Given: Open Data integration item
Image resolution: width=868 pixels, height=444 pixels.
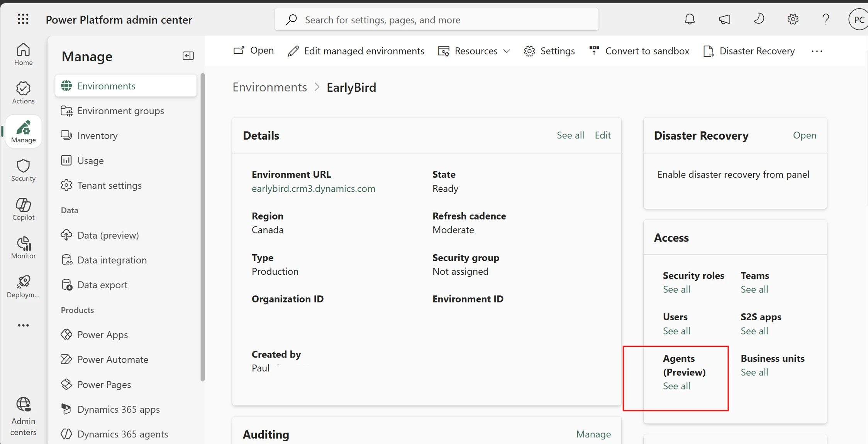Looking at the screenshot, I should tap(126, 260).
